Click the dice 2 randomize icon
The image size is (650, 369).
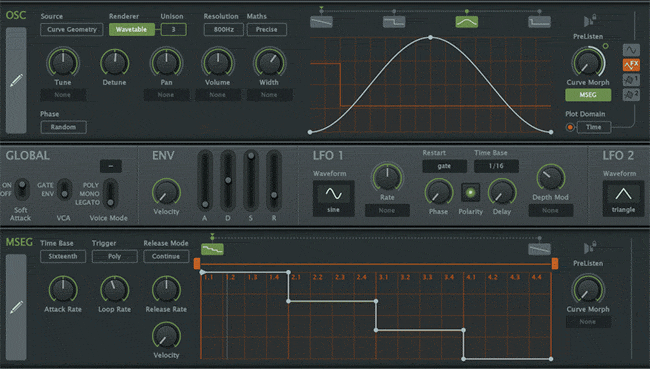(x=631, y=95)
